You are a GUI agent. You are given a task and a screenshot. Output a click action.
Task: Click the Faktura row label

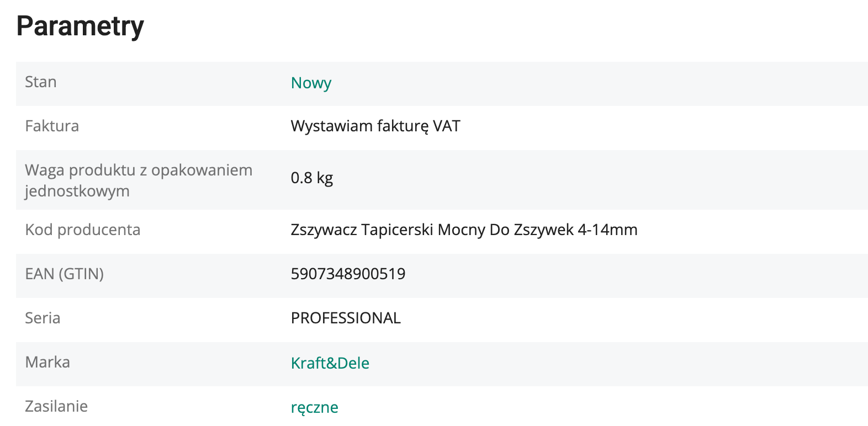click(52, 126)
